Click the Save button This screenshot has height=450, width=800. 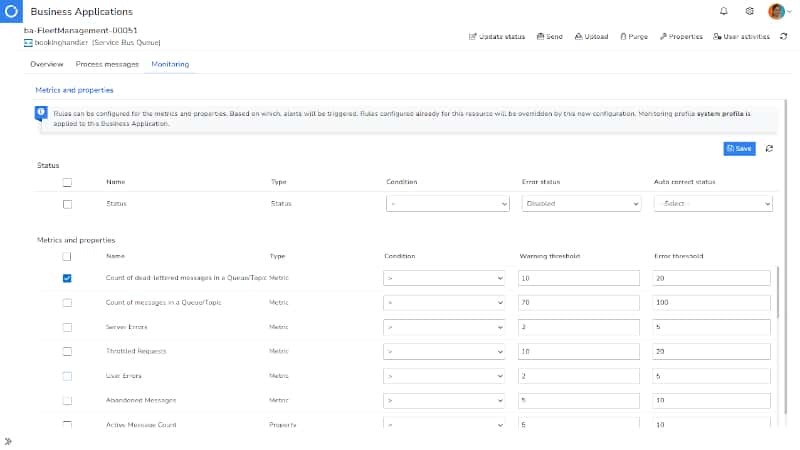pos(739,148)
